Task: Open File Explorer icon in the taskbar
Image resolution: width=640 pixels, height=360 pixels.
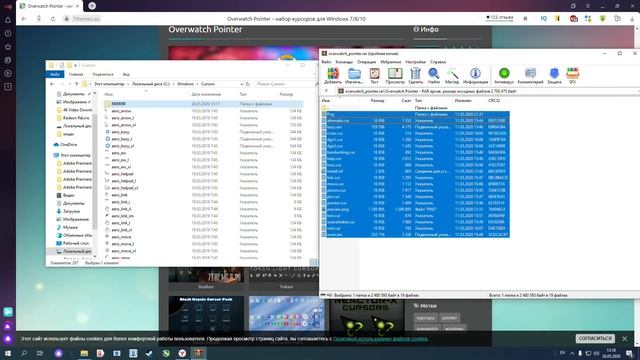Action: pyautogui.click(x=84, y=353)
